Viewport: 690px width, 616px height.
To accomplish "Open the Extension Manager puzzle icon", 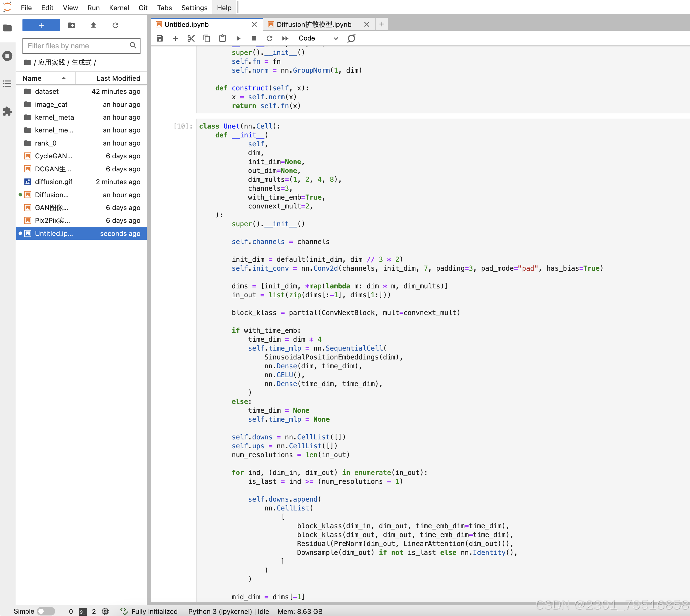I will click(x=8, y=111).
